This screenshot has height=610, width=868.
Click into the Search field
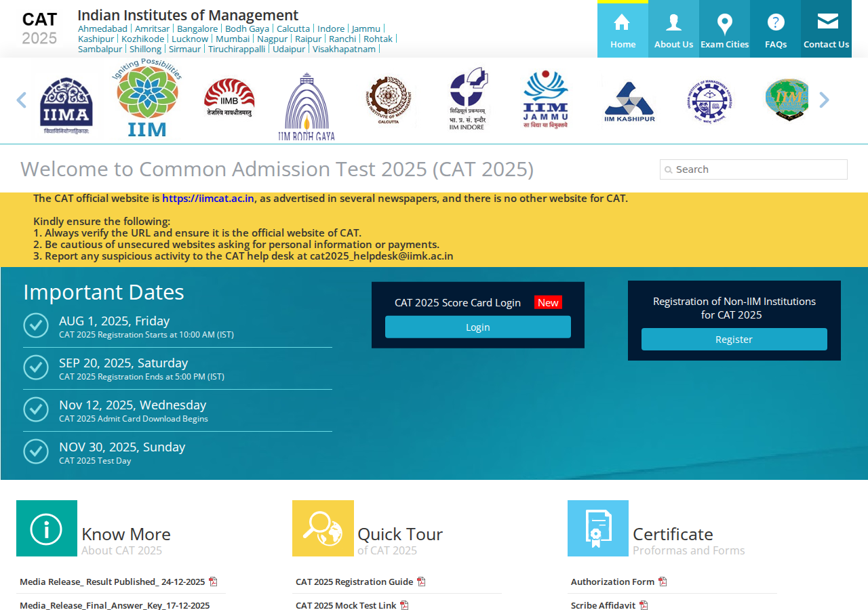pyautogui.click(x=753, y=169)
